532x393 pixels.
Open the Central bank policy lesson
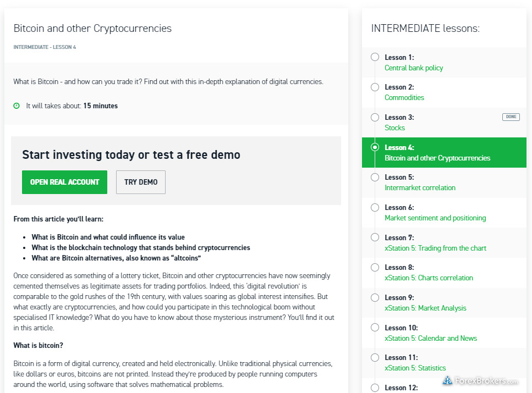pos(414,68)
